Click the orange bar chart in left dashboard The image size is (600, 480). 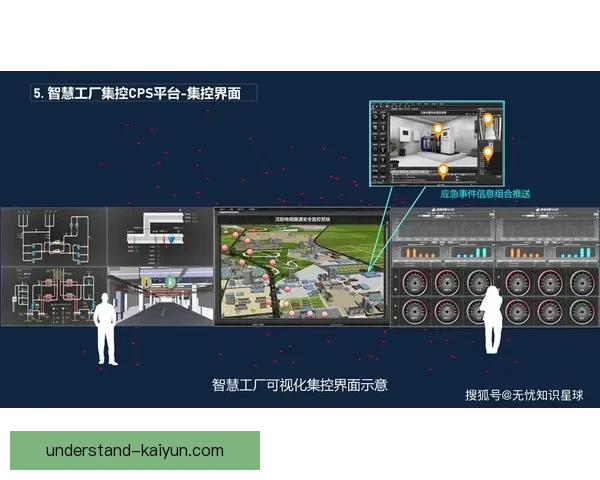coord(420,252)
